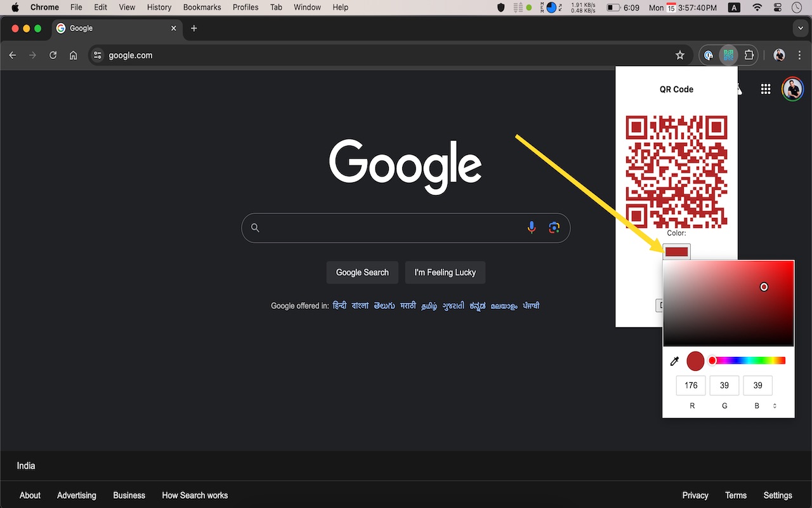812x508 pixels.
Task: Click the red QR color swatch
Action: click(677, 252)
